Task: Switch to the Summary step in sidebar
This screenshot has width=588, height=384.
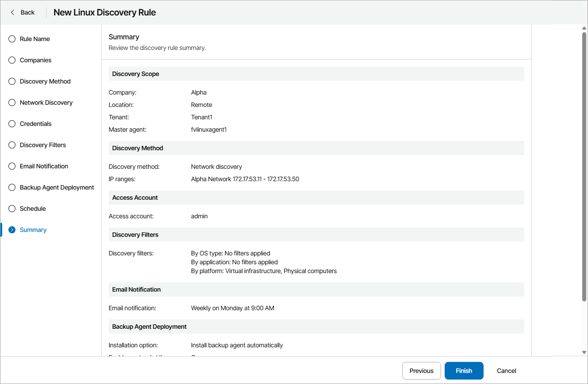Action: click(33, 230)
